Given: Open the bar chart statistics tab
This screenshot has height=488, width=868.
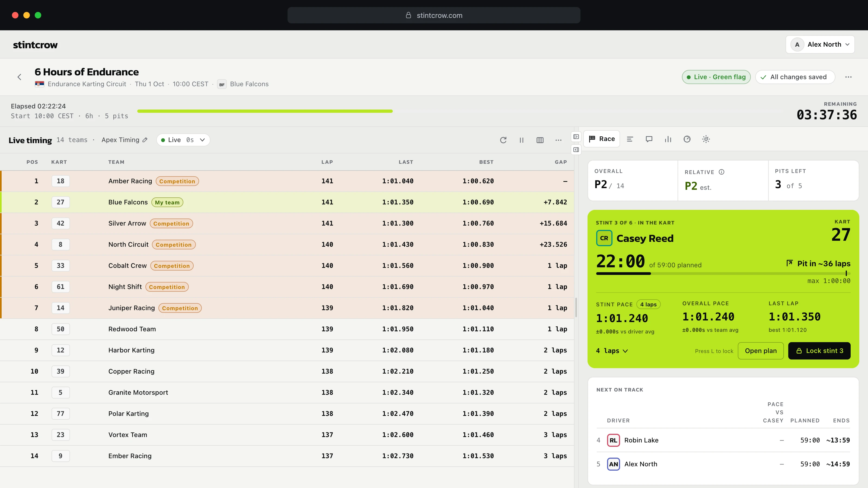Looking at the screenshot, I should 668,139.
